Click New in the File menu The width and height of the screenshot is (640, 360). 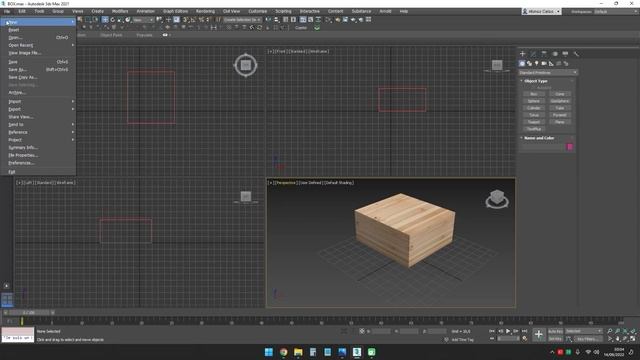click(38, 22)
